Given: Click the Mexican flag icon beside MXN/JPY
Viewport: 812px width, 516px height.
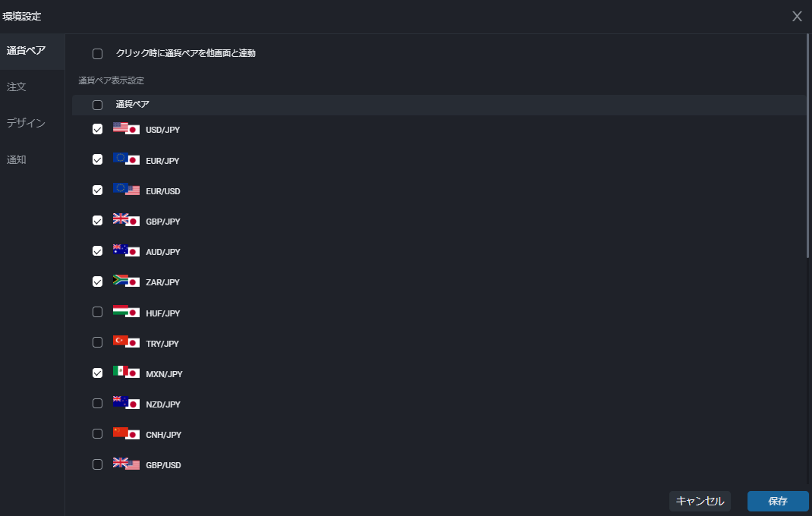Looking at the screenshot, I should point(119,373).
